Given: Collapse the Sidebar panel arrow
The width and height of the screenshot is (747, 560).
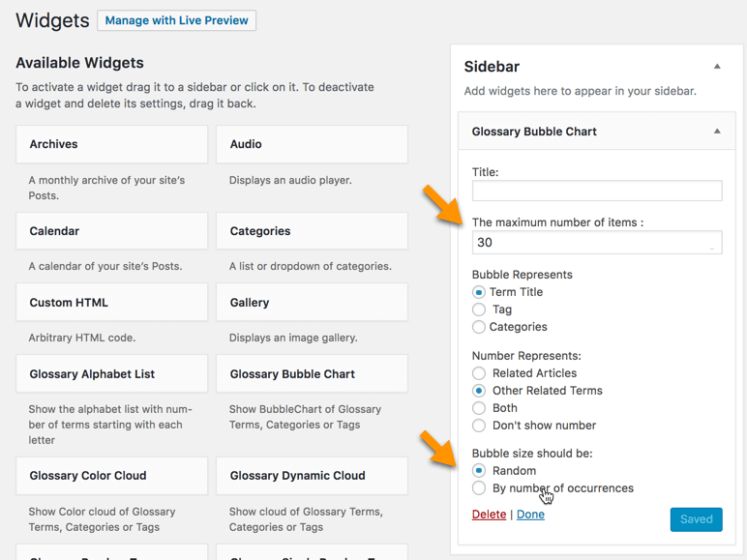Looking at the screenshot, I should coord(717,67).
